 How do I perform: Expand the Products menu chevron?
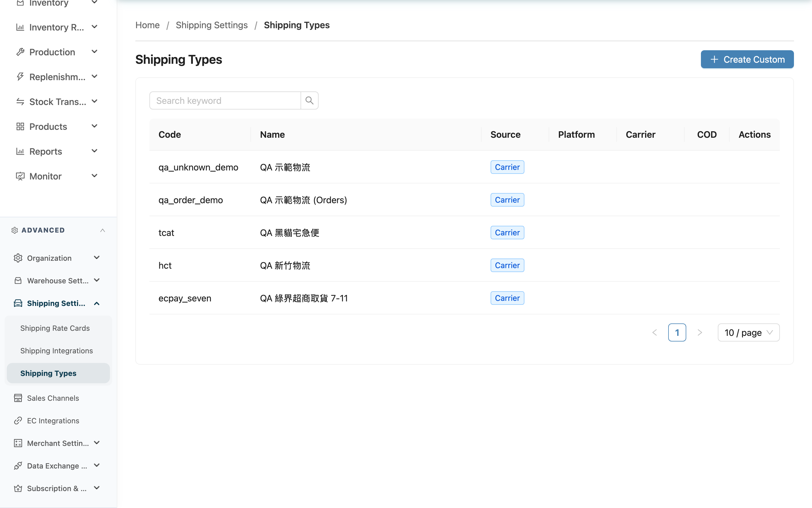95,126
